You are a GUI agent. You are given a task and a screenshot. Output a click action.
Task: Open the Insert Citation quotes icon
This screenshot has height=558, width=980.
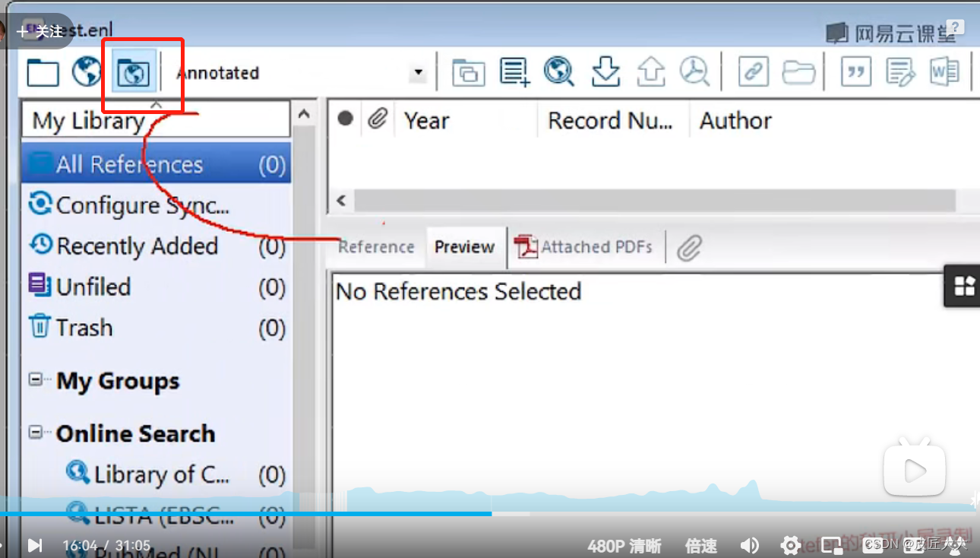pyautogui.click(x=856, y=71)
